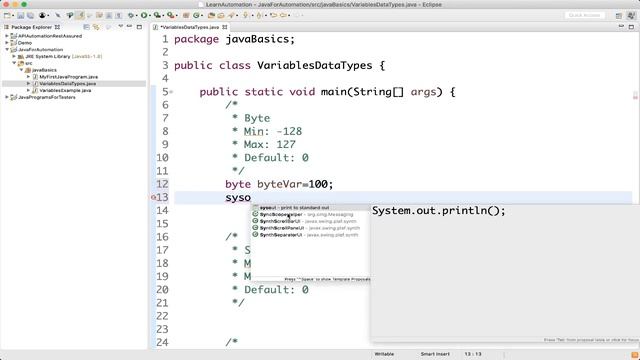The image size is (640, 360).
Task: Select MyFirstJavaProgram.java in Package Explorer
Action: point(69,77)
